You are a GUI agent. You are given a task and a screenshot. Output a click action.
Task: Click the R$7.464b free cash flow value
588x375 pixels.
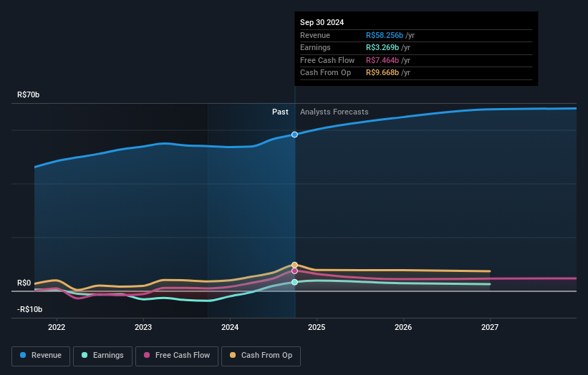[x=382, y=60]
